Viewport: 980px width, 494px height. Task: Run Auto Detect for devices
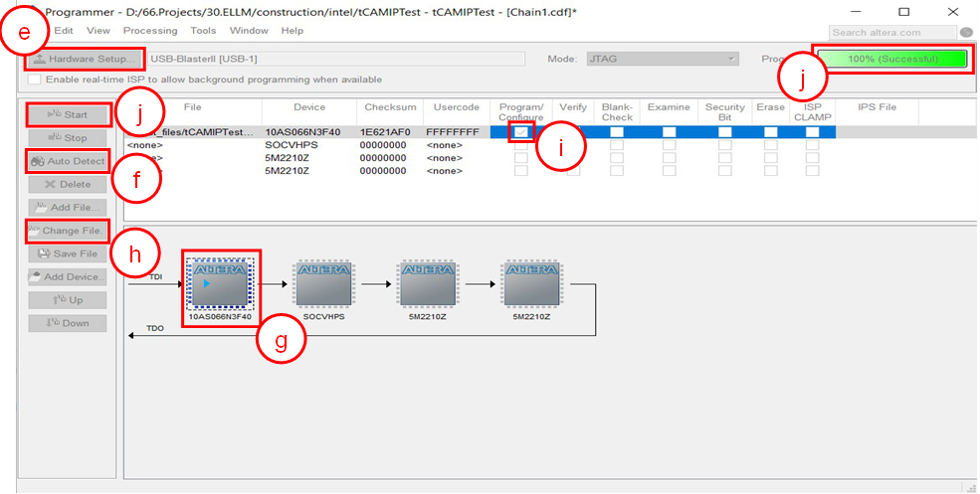(68, 161)
